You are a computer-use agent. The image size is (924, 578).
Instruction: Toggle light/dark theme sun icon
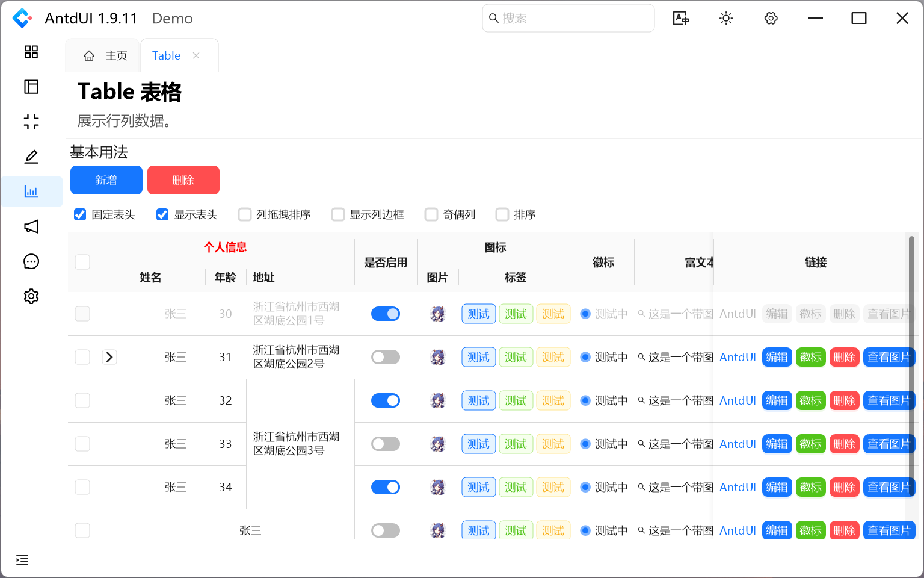(x=726, y=19)
